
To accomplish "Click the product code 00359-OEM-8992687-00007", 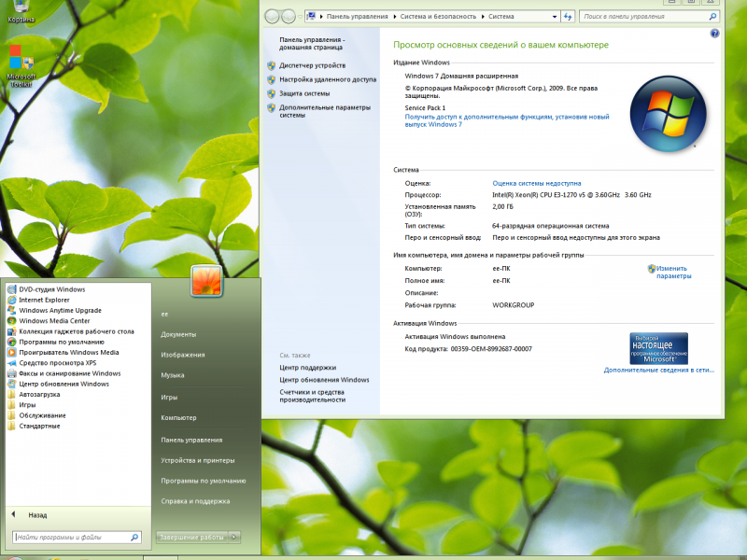I will click(491, 349).
